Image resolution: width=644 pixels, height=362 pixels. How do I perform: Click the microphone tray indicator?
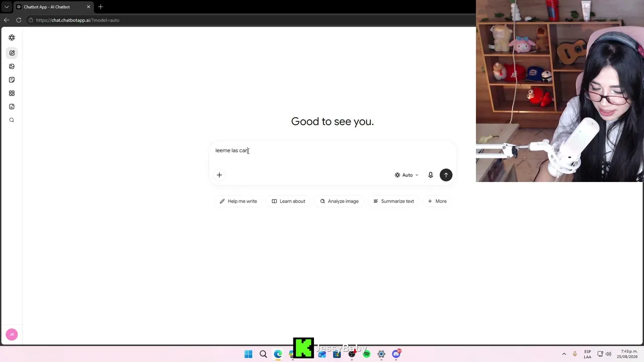pos(575,354)
